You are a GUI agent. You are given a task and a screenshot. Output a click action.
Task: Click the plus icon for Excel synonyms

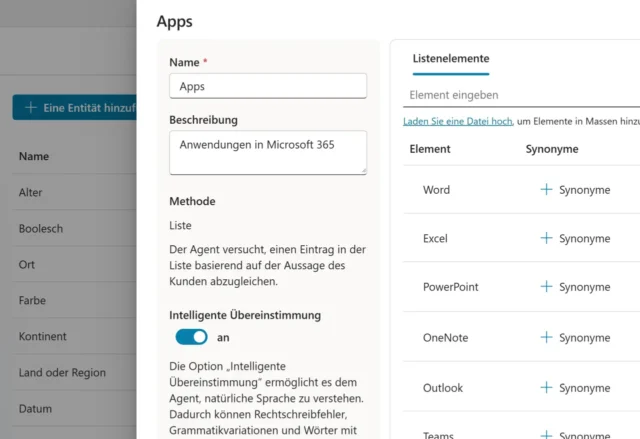click(546, 238)
